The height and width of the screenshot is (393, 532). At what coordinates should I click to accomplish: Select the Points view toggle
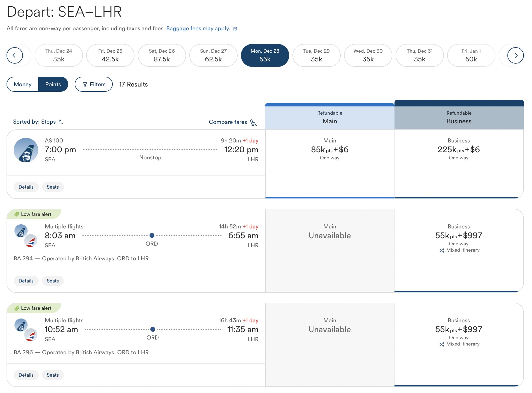[x=53, y=84]
